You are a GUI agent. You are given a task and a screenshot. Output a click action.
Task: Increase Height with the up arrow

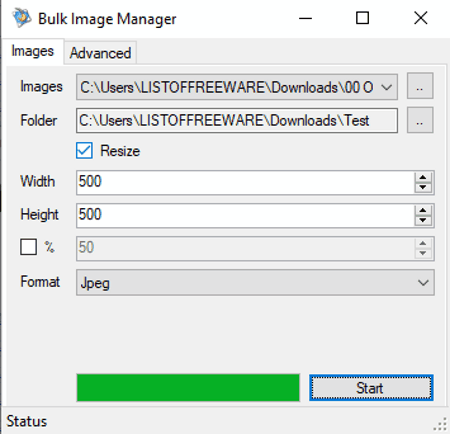423,210
